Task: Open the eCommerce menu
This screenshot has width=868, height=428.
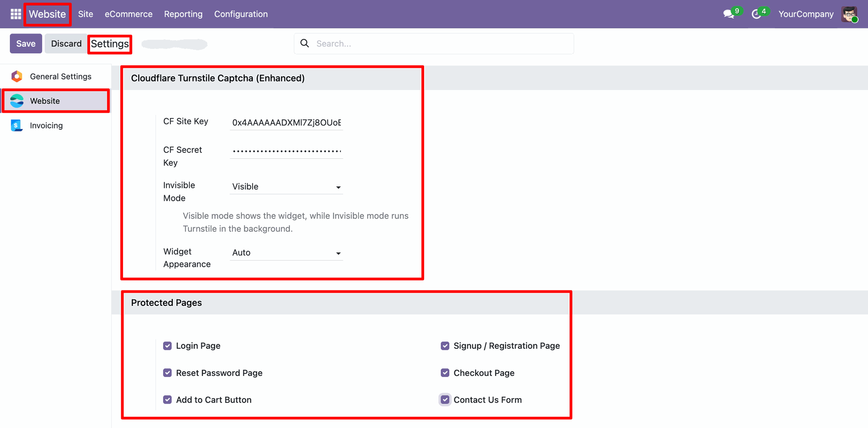Action: pos(129,14)
